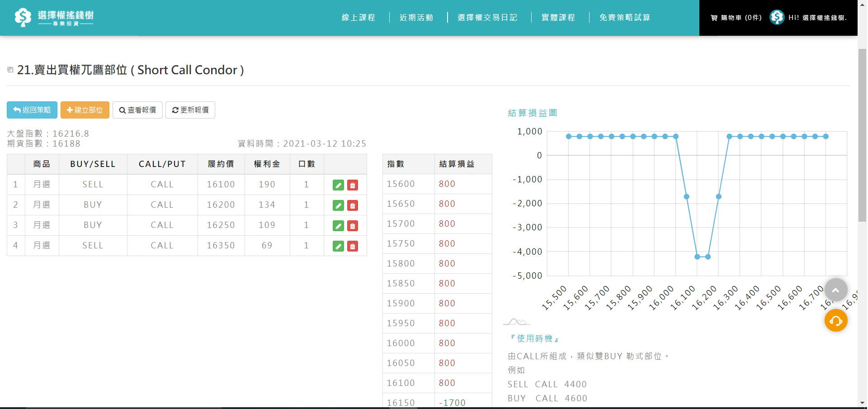Click index 16000 in settlement table
The width and height of the screenshot is (868, 409).
tap(401, 343)
